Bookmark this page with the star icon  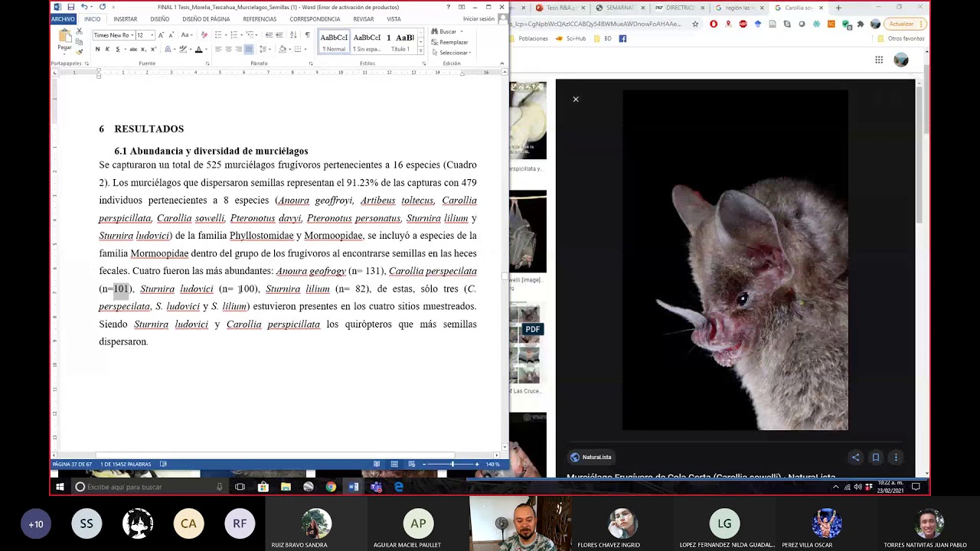click(x=695, y=24)
